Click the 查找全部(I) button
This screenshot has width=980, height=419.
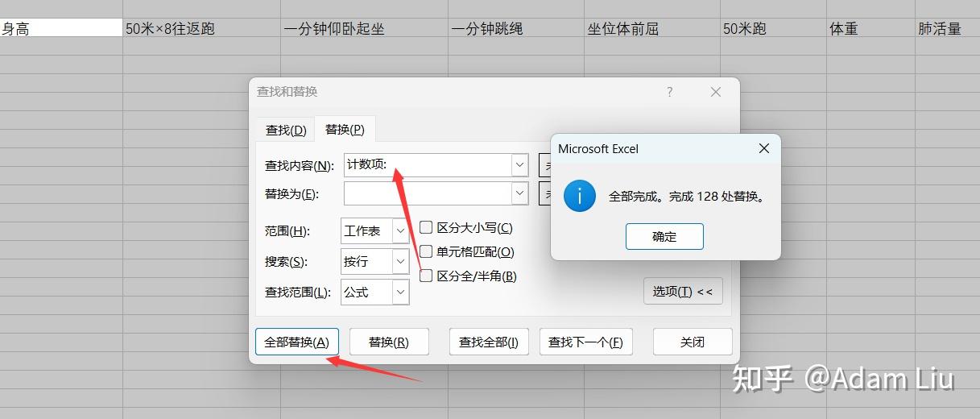pyautogui.click(x=489, y=342)
